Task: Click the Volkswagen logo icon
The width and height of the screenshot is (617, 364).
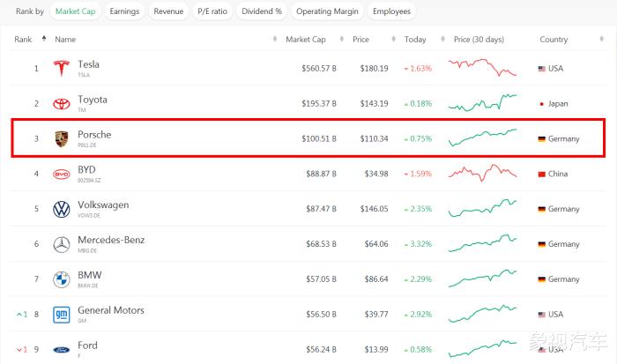Action: (x=62, y=209)
